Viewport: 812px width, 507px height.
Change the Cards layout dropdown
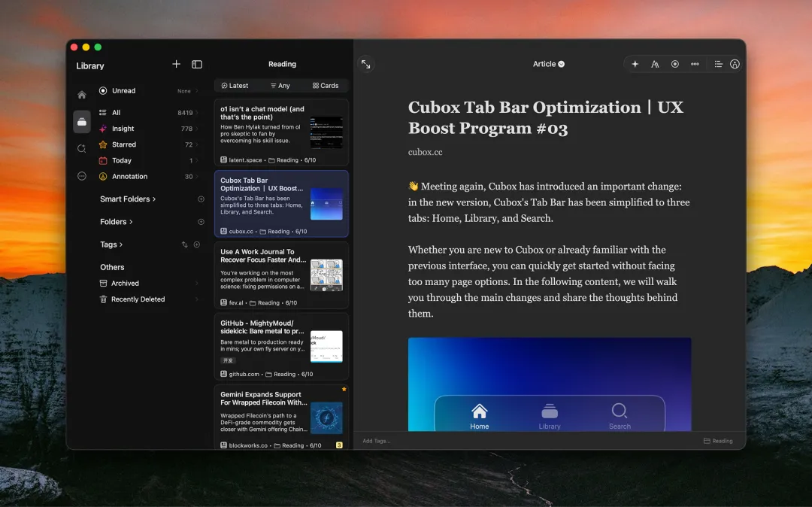click(326, 86)
